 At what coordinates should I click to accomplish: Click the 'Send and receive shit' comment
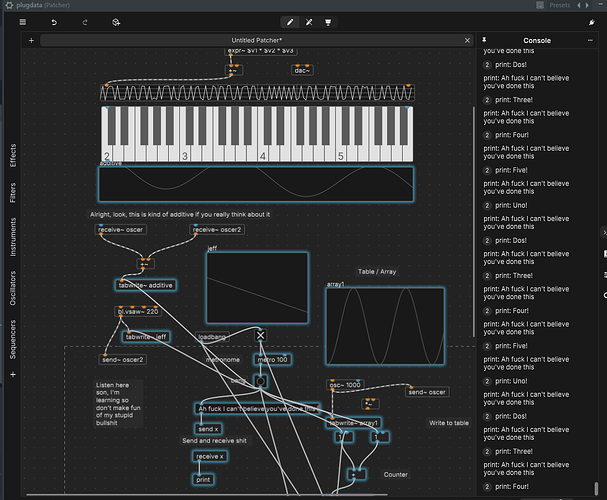(214, 440)
